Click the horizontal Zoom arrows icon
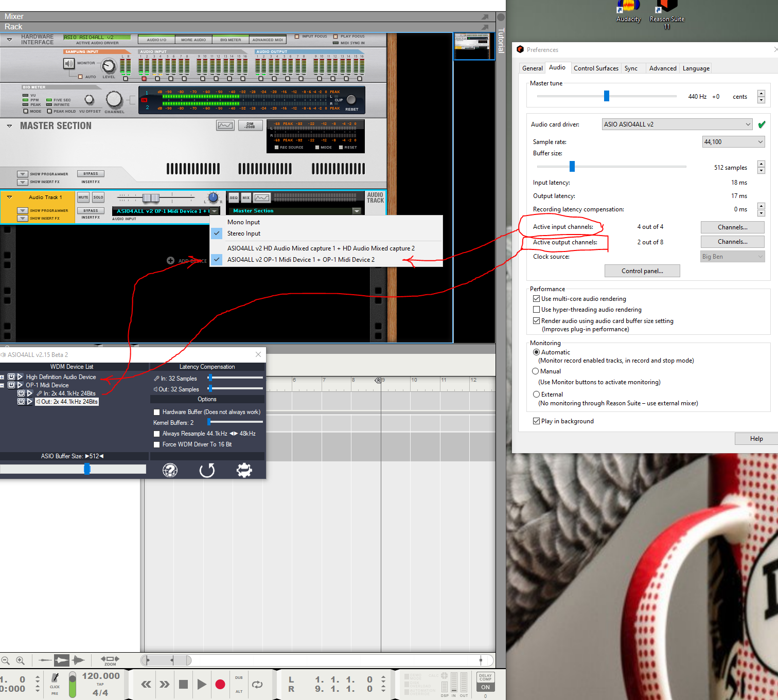 (110, 659)
